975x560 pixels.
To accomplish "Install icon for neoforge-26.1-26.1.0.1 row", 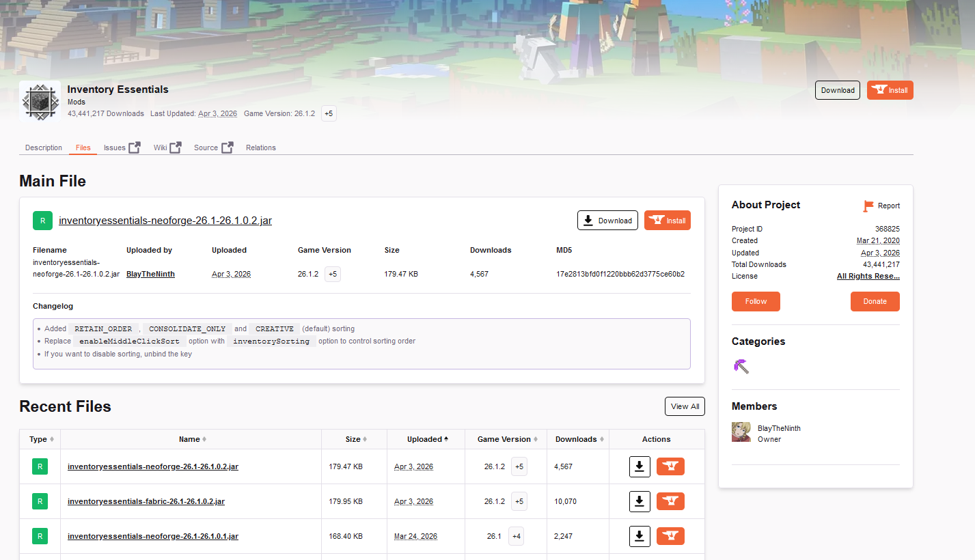I will [670, 536].
